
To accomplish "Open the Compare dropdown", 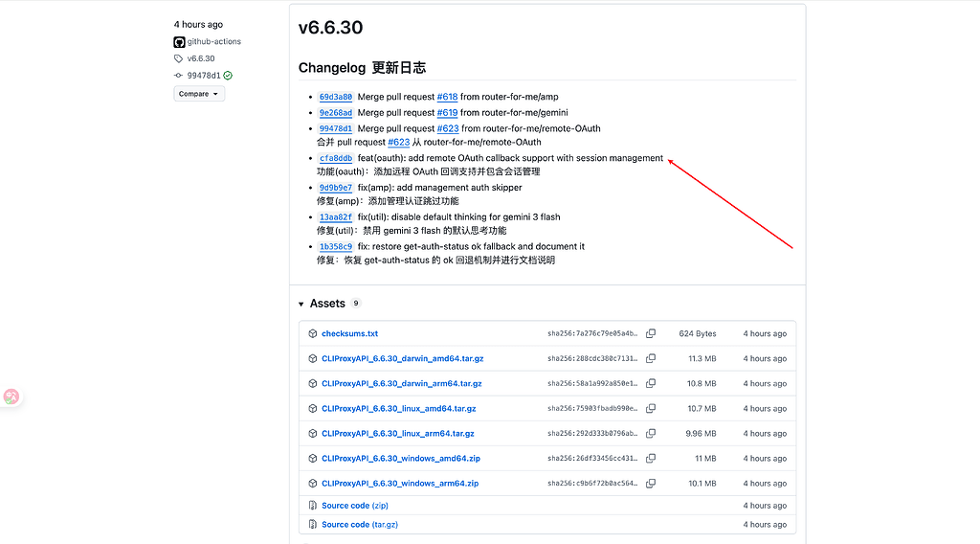I will (199, 94).
